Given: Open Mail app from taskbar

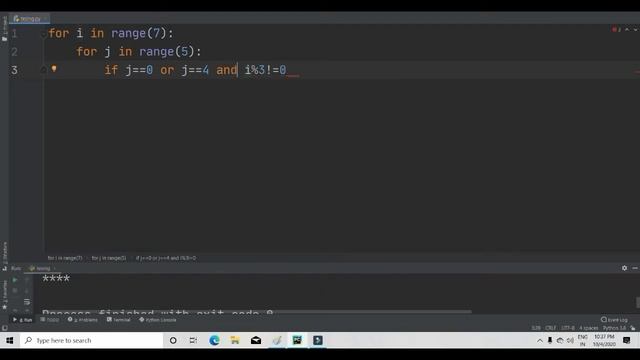Looking at the screenshot, I should pyautogui.click(x=256, y=340).
